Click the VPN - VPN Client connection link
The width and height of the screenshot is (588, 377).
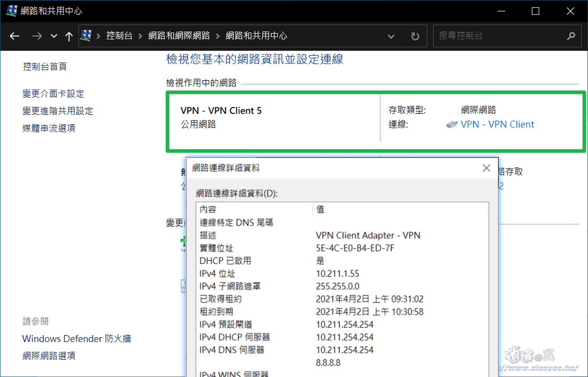[x=497, y=124]
